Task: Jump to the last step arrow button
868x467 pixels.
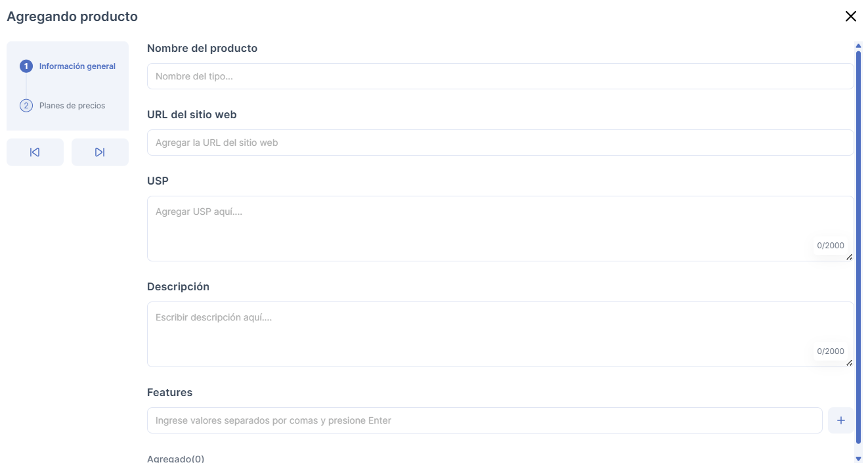Action: [x=100, y=152]
